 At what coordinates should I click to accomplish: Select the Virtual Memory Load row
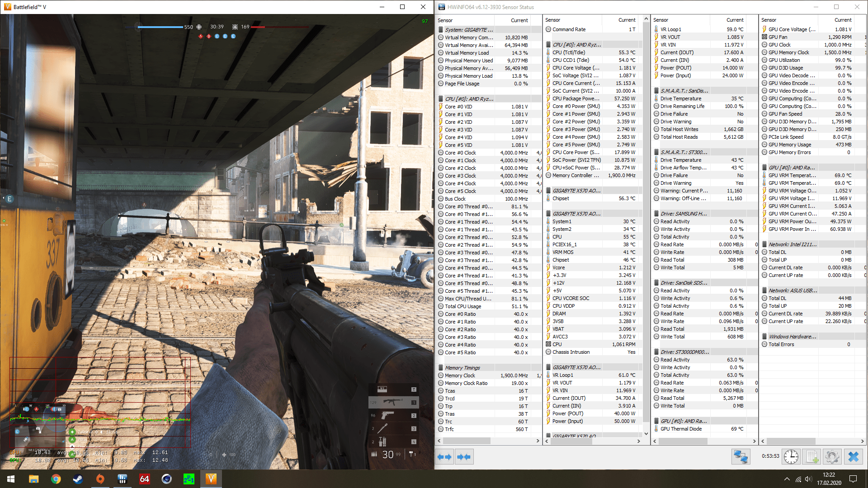click(488, 53)
